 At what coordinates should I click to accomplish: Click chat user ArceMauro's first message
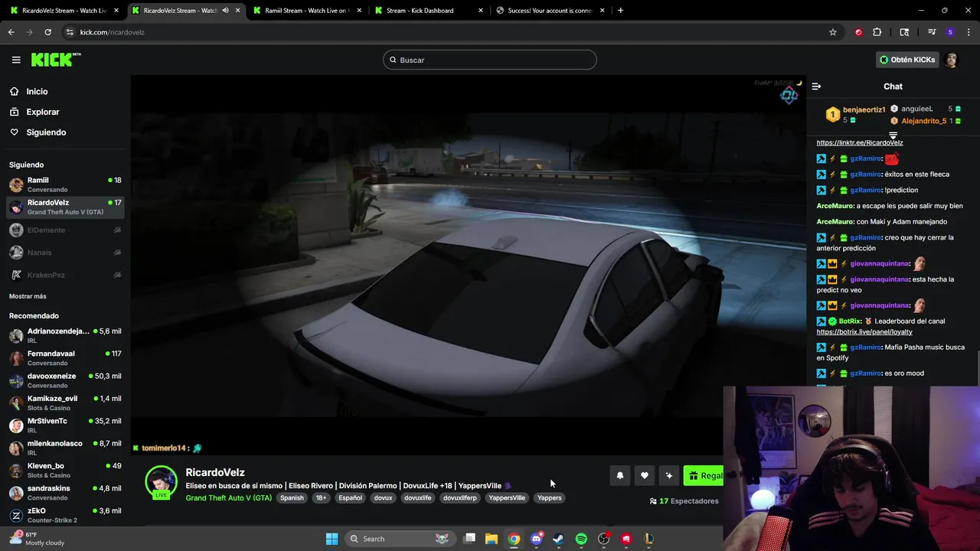(x=890, y=206)
